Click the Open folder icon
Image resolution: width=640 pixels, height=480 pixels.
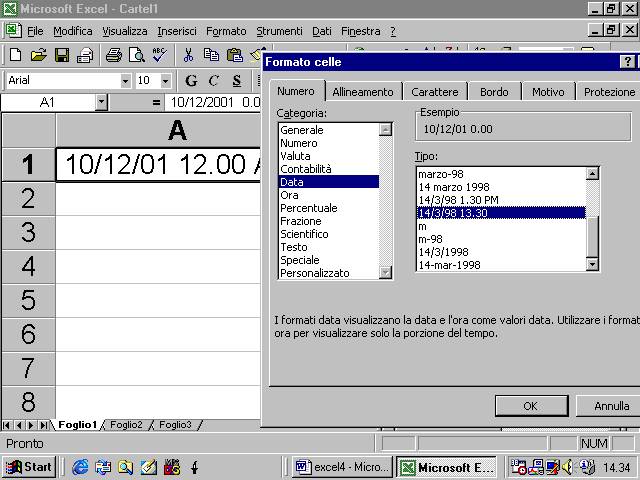tap(38, 55)
